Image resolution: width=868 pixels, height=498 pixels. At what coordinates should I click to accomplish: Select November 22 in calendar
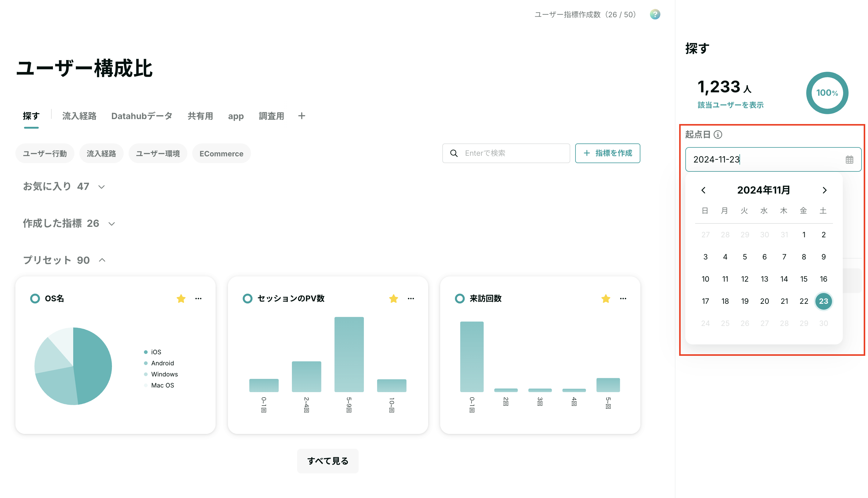click(x=804, y=301)
